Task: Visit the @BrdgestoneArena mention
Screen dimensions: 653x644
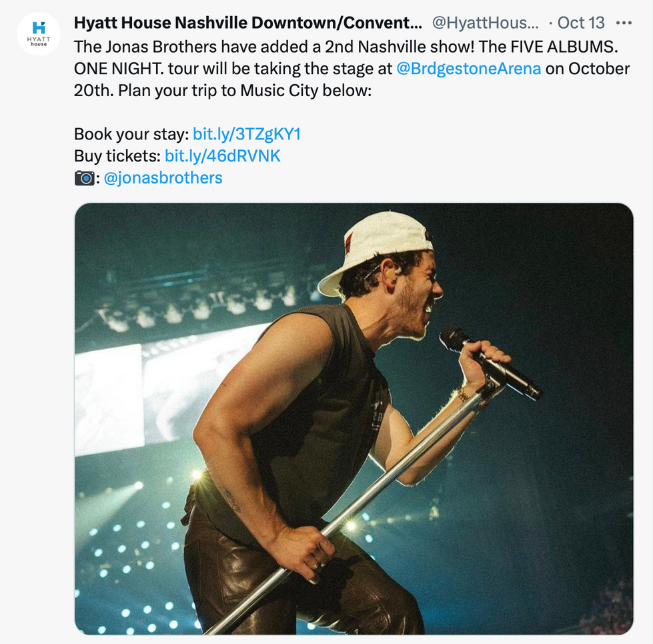Action: click(x=468, y=68)
